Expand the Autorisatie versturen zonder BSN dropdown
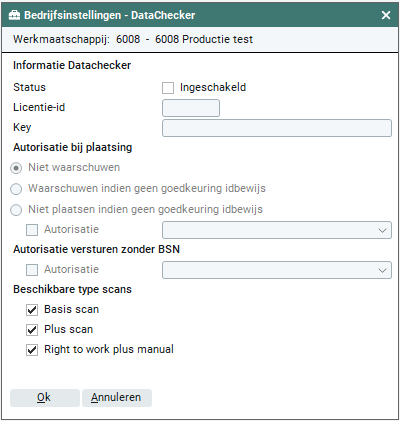 [x=277, y=270]
